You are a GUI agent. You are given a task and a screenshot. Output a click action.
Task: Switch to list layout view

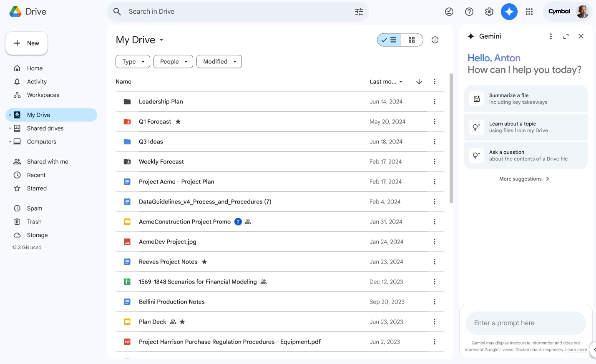click(x=389, y=40)
